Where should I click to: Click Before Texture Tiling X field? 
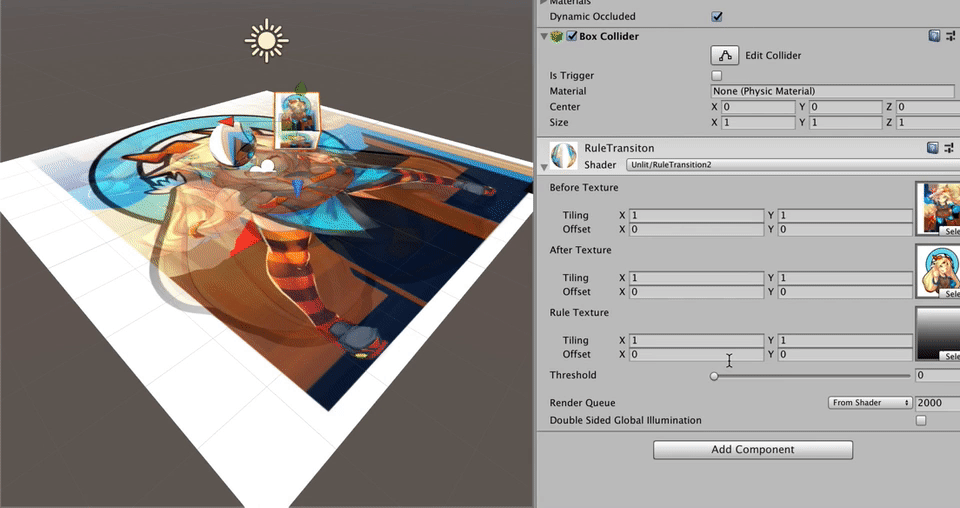click(x=697, y=215)
